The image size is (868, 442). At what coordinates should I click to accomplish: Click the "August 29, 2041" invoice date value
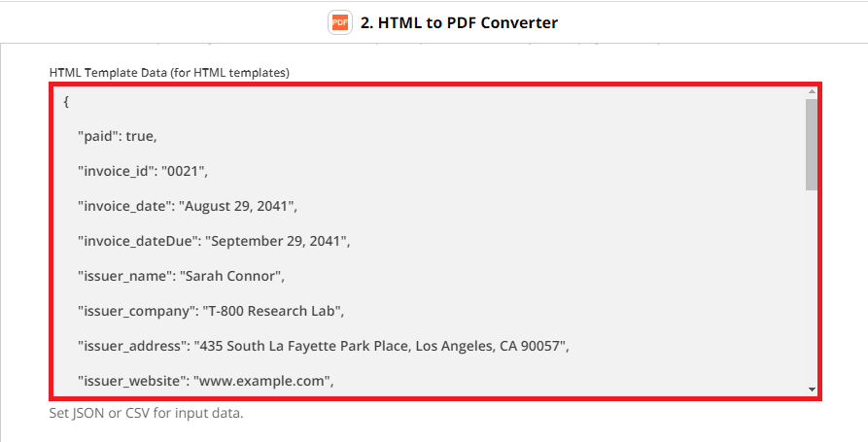pos(236,206)
